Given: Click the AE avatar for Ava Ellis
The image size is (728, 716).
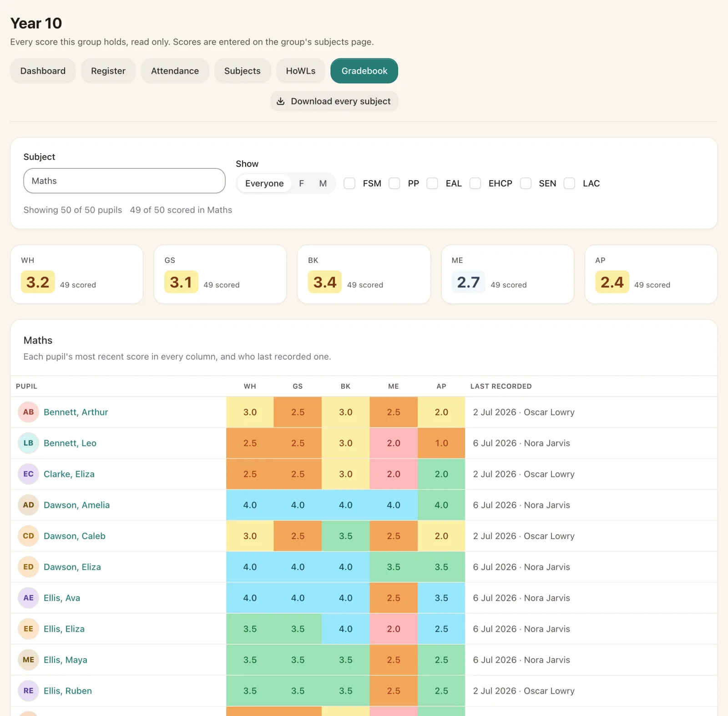Looking at the screenshot, I should [28, 598].
